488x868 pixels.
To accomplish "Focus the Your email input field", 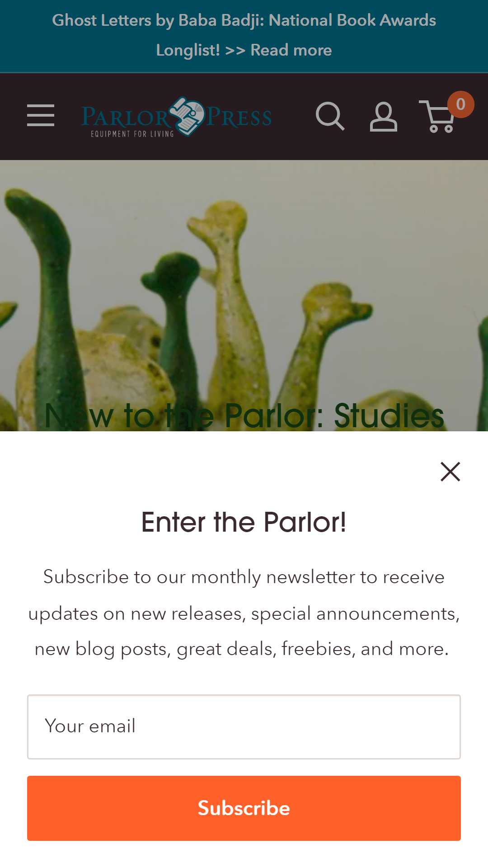I will pyautogui.click(x=244, y=727).
